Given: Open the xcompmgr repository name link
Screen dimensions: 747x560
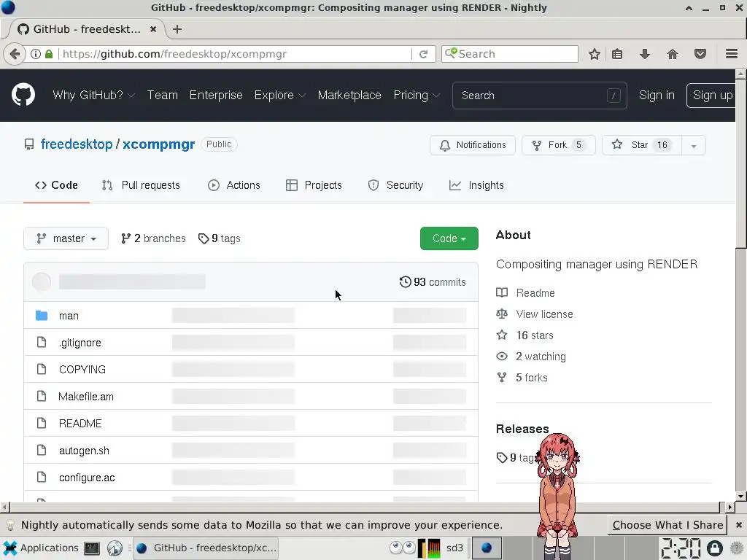Looking at the screenshot, I should (x=158, y=144).
